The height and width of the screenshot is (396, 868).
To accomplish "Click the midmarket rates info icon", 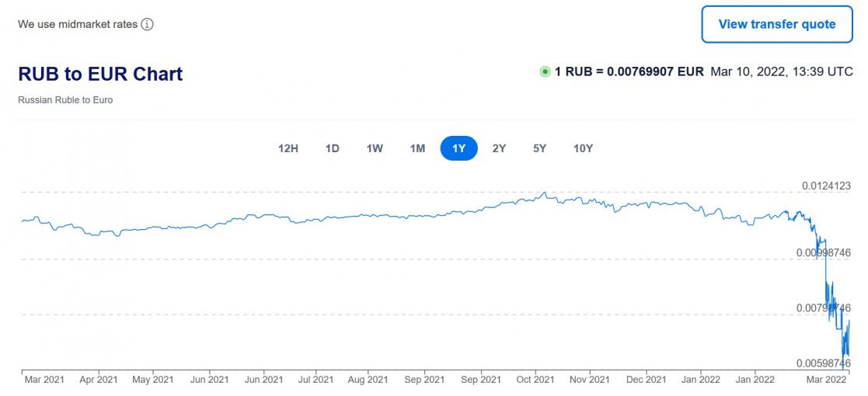I will point(147,24).
